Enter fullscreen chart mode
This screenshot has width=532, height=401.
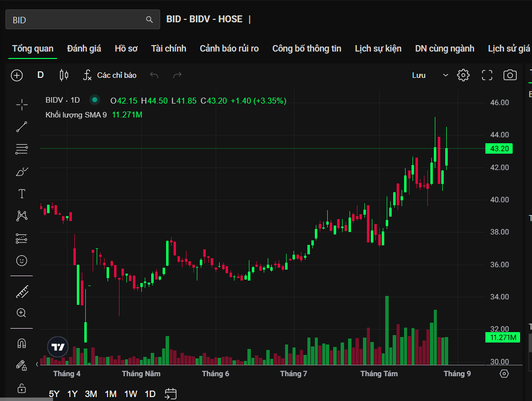click(x=487, y=75)
